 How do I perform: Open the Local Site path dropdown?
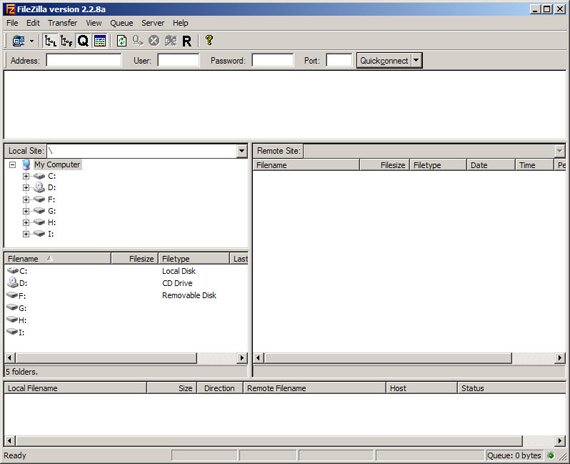241,151
